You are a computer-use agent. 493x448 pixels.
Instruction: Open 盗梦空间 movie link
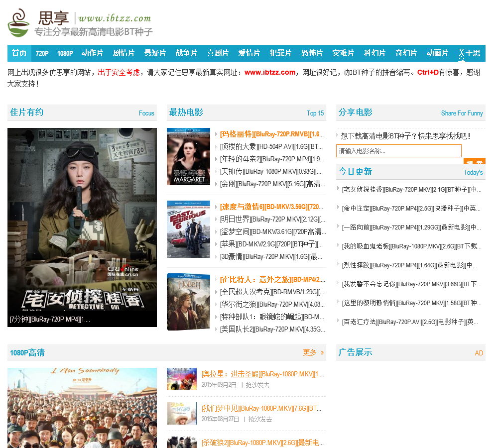tap(273, 231)
